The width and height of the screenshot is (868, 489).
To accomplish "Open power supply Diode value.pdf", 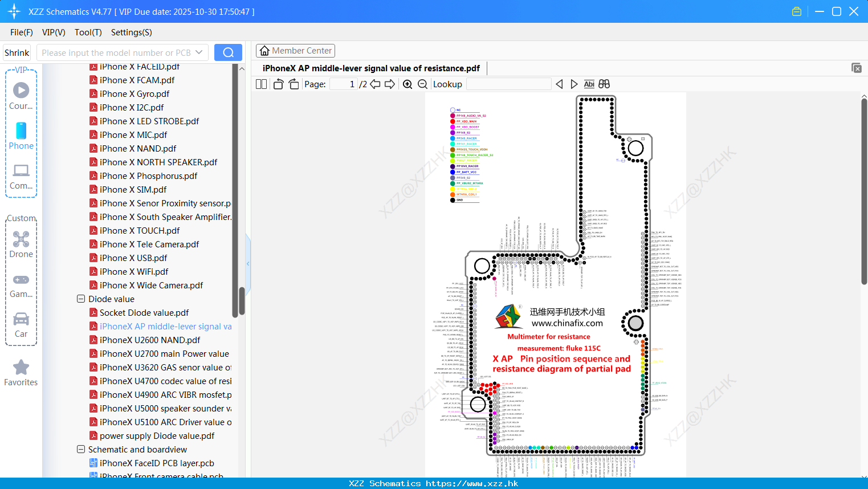I will (x=157, y=436).
